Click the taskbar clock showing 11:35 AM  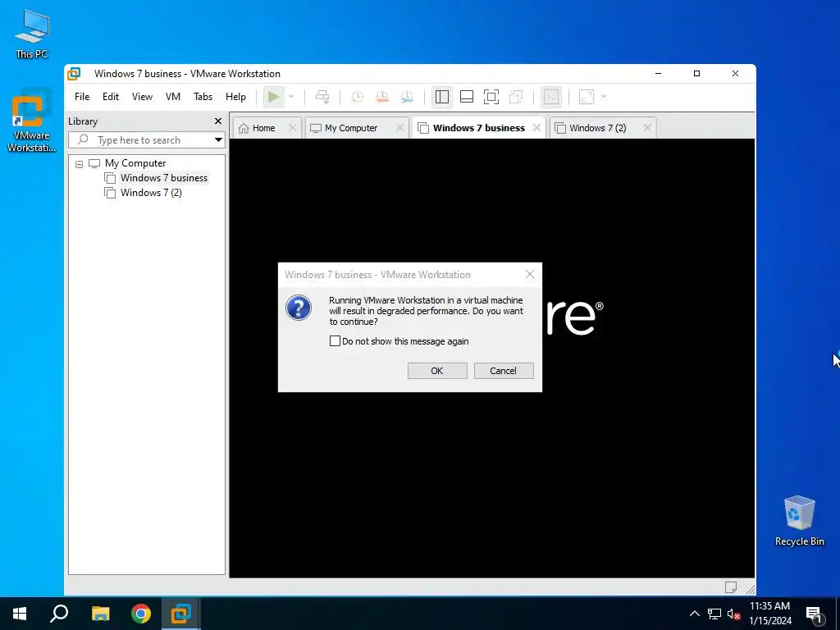point(769,614)
